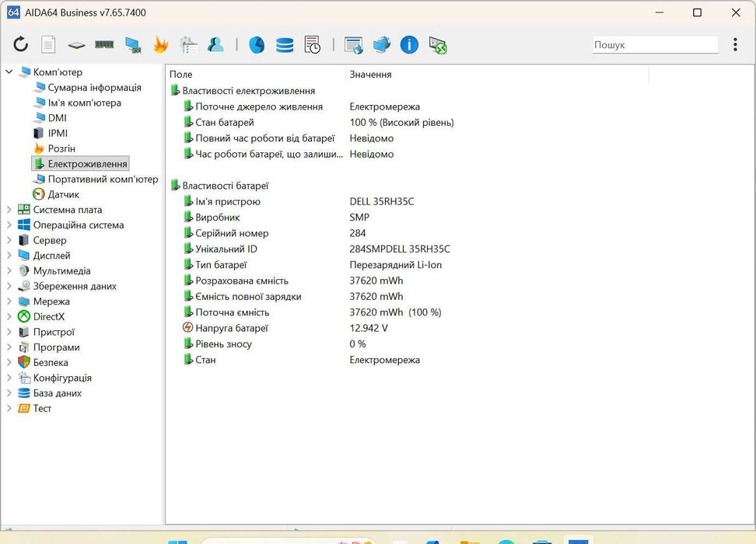Open the network monitors toolbar icon
Image resolution: width=756 pixels, height=544 pixels.
[x=382, y=45]
